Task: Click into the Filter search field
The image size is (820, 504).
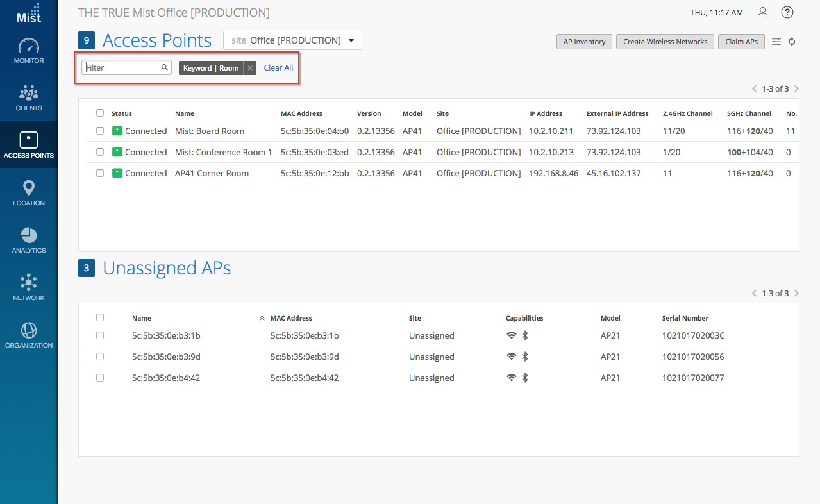Action: coord(122,67)
